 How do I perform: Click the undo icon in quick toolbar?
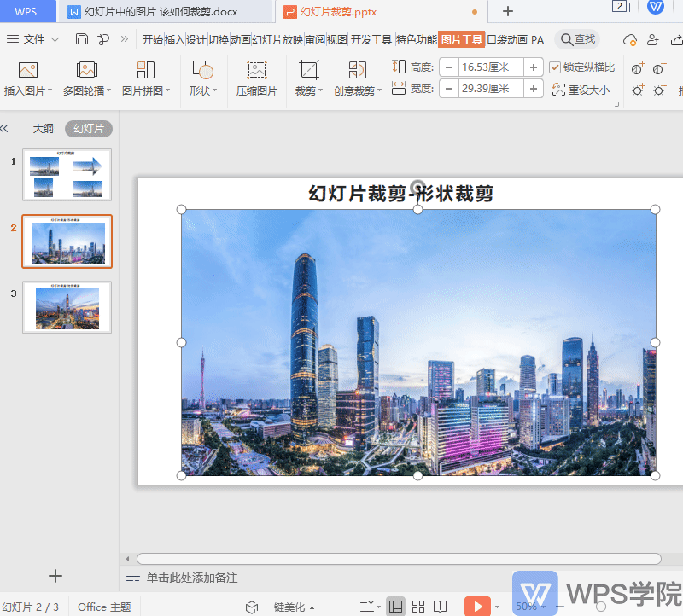pos(103,39)
